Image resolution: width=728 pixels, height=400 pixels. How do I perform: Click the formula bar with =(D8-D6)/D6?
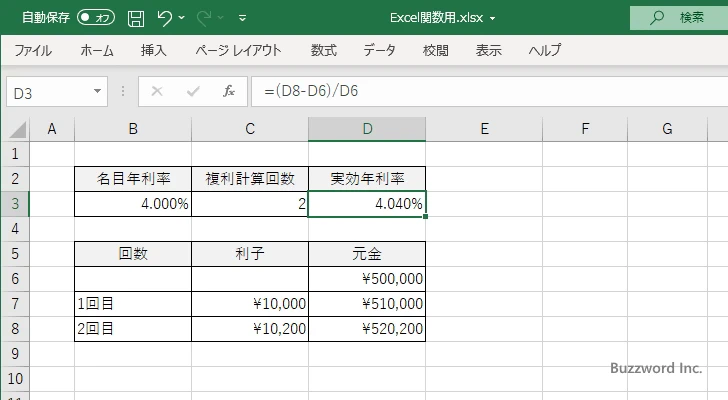[x=489, y=91]
